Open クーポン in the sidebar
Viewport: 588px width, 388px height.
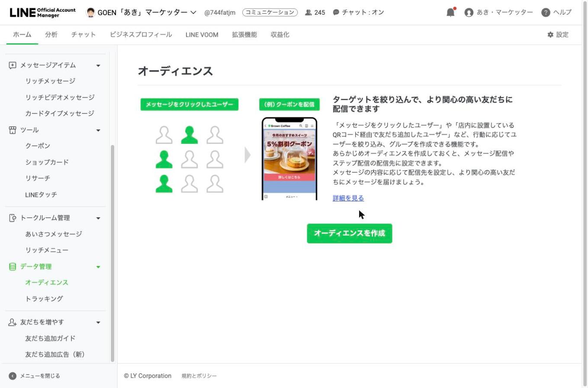[x=38, y=146]
